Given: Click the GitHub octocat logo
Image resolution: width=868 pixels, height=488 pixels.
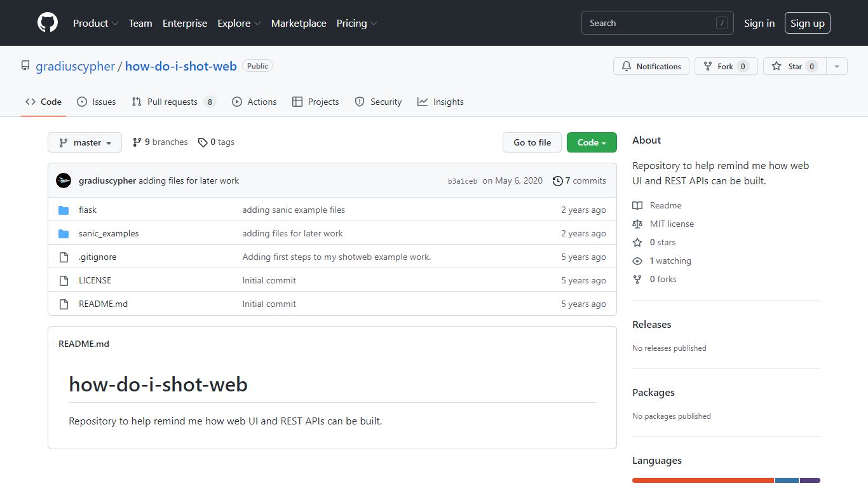Looking at the screenshot, I should click(x=48, y=23).
